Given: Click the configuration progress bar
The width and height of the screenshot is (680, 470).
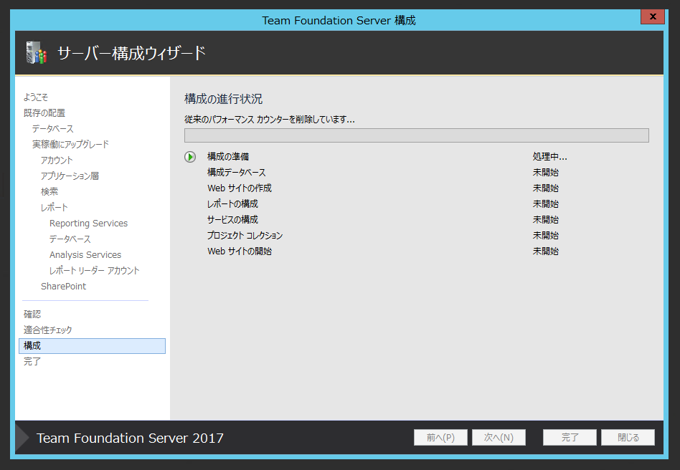Looking at the screenshot, I should (416, 135).
